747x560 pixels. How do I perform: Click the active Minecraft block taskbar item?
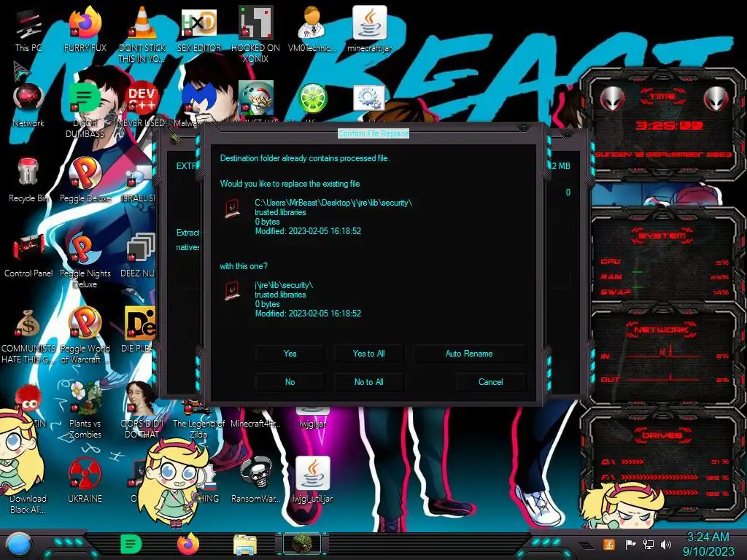pos(301,544)
